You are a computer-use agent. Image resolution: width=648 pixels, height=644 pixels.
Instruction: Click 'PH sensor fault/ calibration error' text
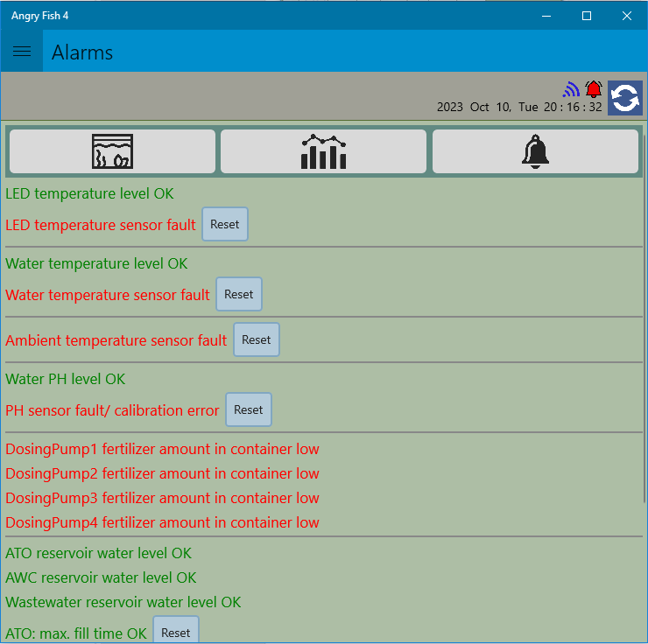[112, 410]
